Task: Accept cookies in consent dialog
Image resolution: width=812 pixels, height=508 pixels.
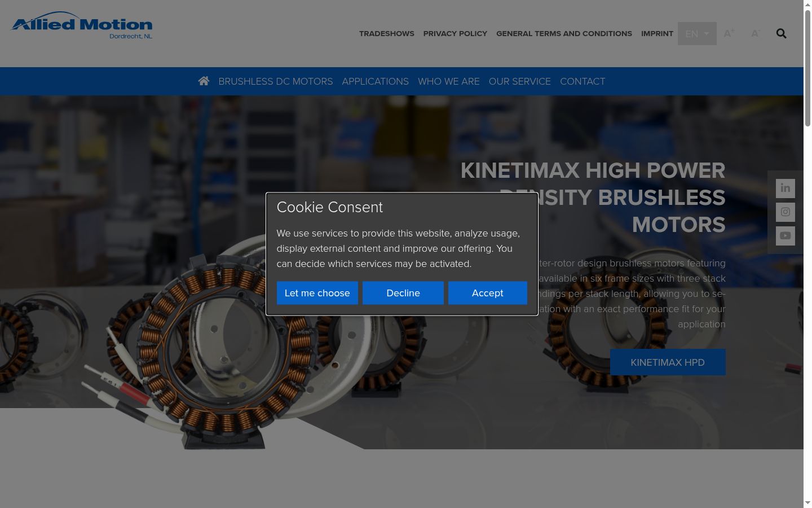Action: 488,293
